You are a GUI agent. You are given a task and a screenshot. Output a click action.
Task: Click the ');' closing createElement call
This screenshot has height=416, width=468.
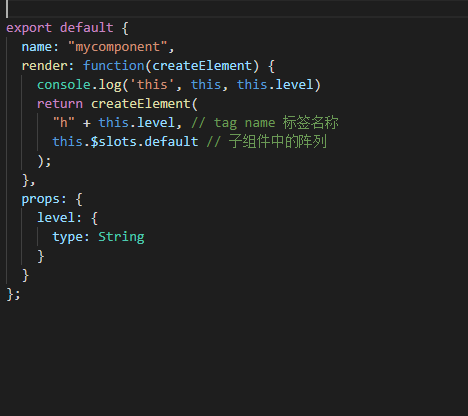44,161
